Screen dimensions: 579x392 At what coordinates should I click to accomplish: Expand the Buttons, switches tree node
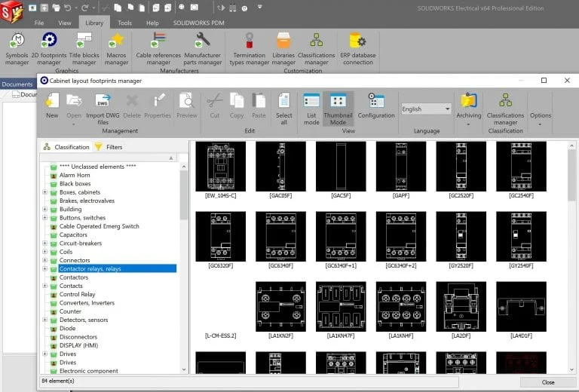click(44, 218)
